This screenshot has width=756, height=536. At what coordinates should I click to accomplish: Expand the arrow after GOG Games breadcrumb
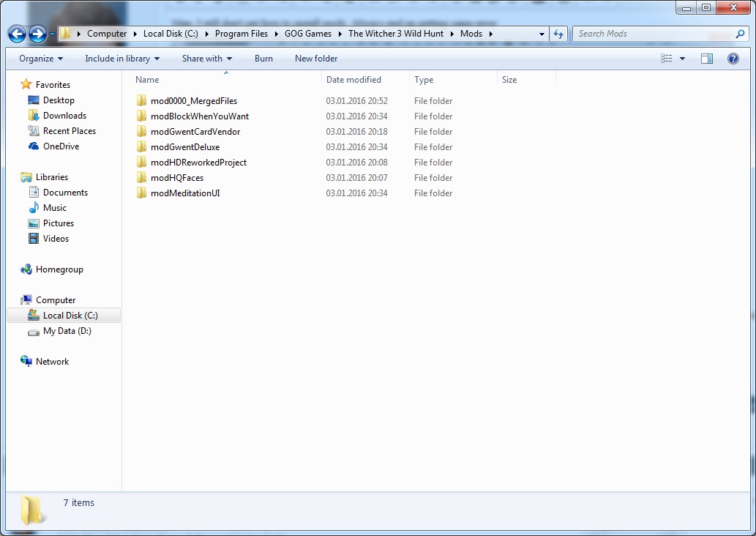(340, 34)
